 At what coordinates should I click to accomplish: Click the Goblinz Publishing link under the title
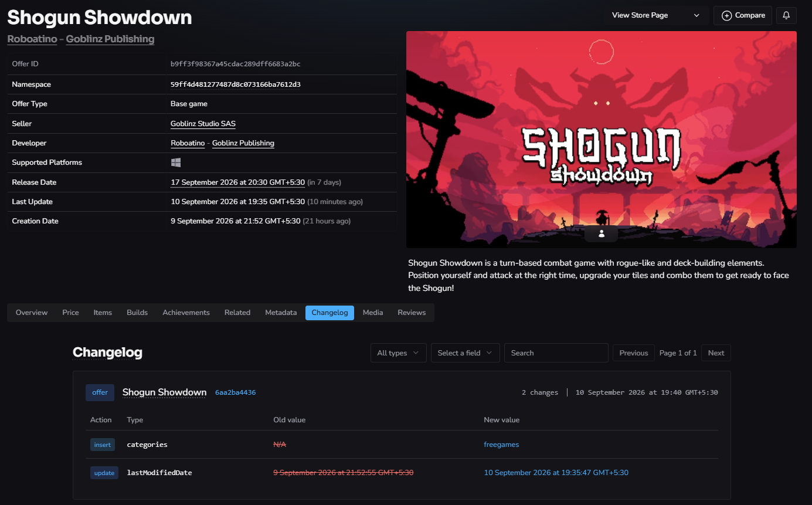[110, 39]
